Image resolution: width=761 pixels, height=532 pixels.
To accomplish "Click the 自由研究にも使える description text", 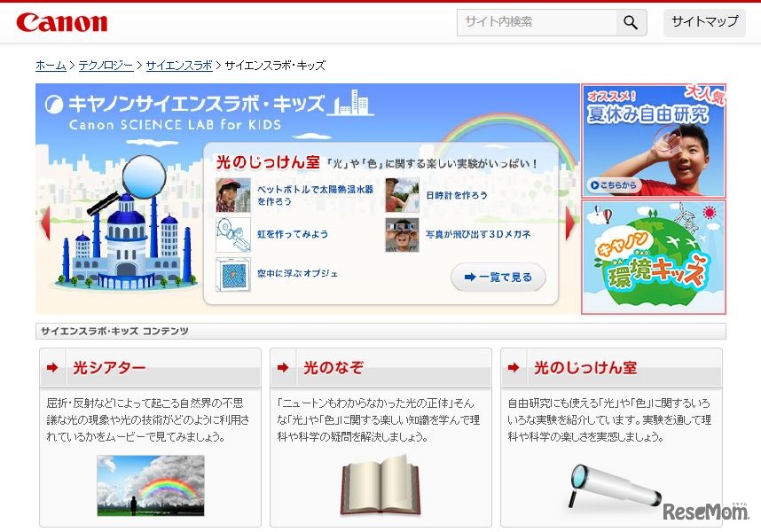I will point(609,420).
